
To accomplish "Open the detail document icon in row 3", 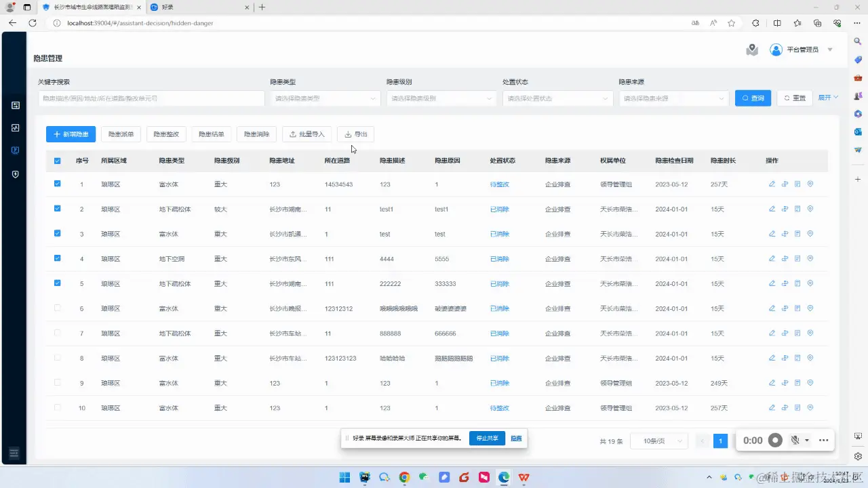I will 797,234.
